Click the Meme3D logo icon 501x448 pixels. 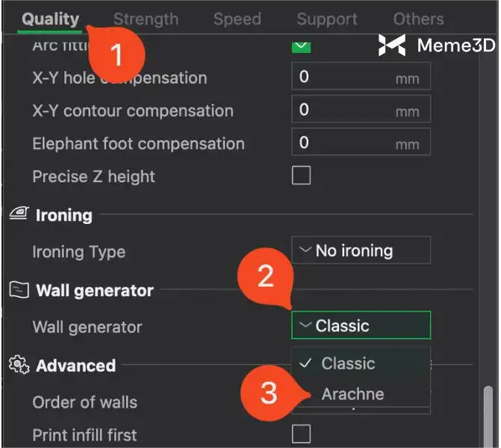pos(393,46)
